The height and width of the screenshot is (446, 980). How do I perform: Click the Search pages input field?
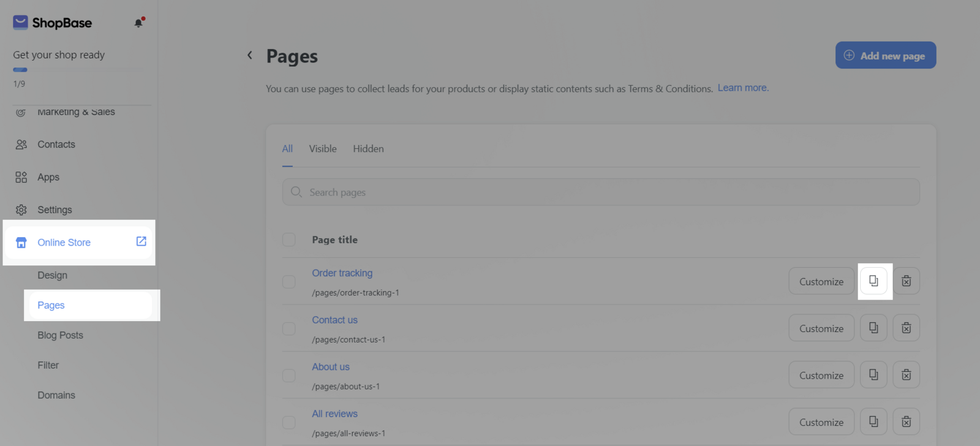coord(601,192)
